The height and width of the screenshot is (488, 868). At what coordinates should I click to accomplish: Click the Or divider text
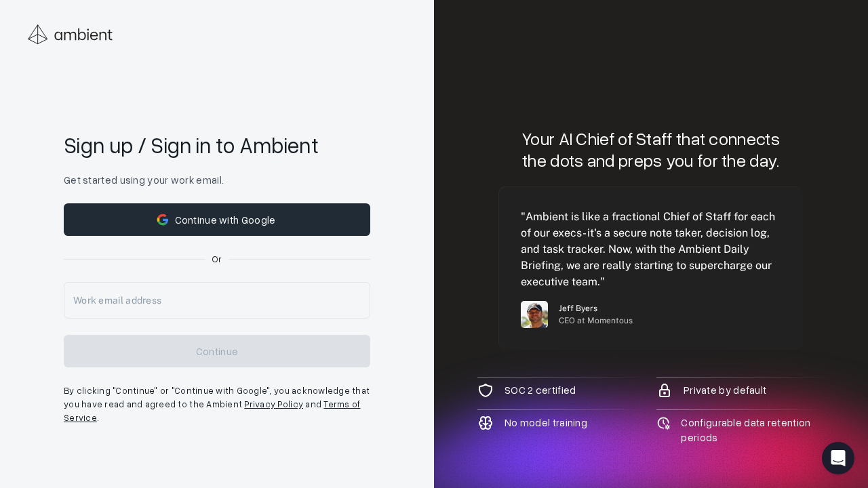217,259
